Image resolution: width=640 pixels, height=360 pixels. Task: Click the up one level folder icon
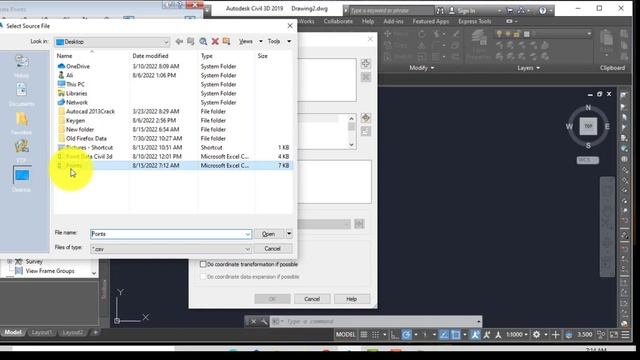[x=191, y=41]
